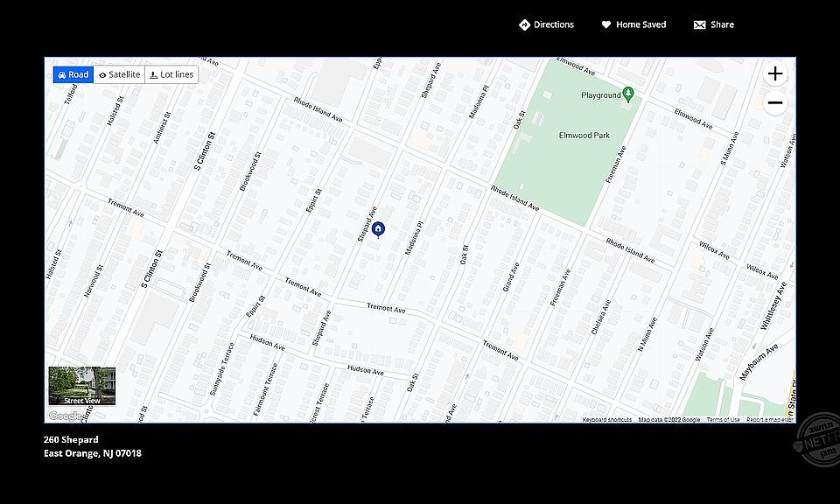The image size is (840, 504).
Task: Open Directions for this home
Action: click(546, 24)
